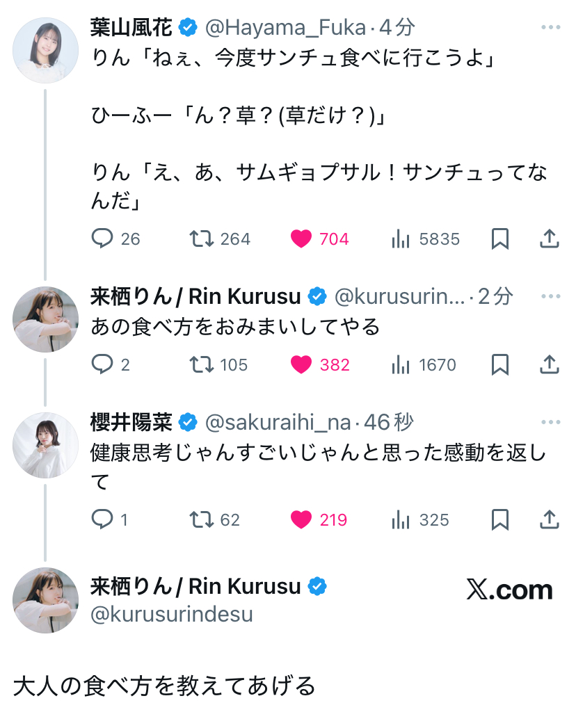Retweet 葉山風花's Sanchu tweet
Screen dimensions: 576x728
coord(201,239)
